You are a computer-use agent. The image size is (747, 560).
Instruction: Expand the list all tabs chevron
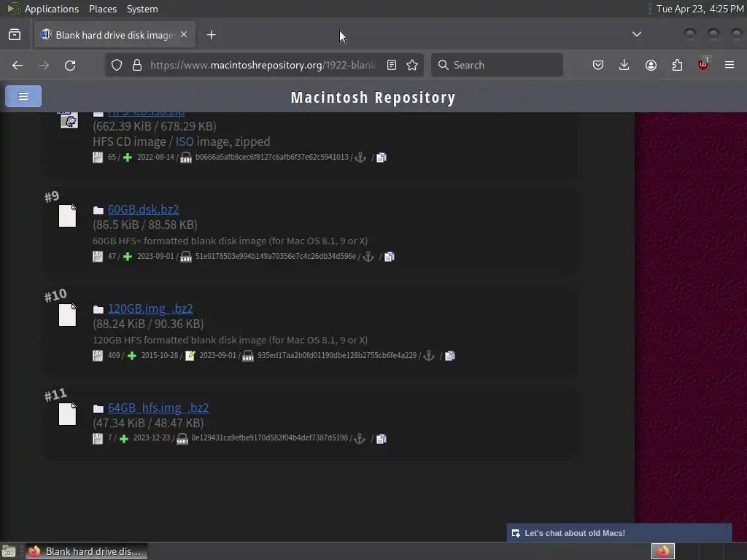pyautogui.click(x=636, y=34)
